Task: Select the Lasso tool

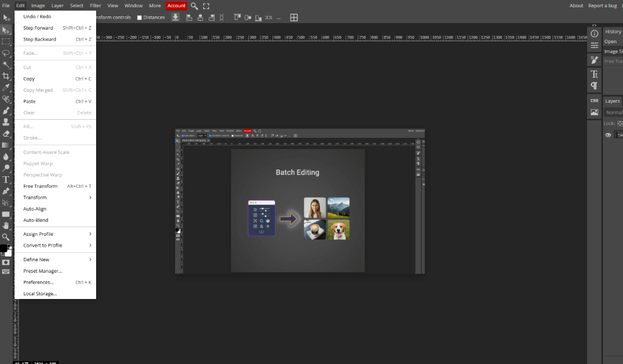Action: 6,53
